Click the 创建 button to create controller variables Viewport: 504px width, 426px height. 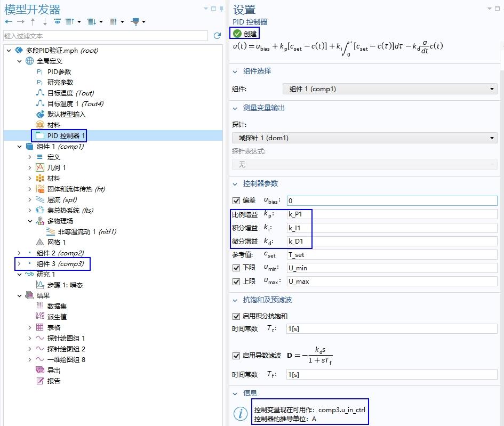pos(244,33)
